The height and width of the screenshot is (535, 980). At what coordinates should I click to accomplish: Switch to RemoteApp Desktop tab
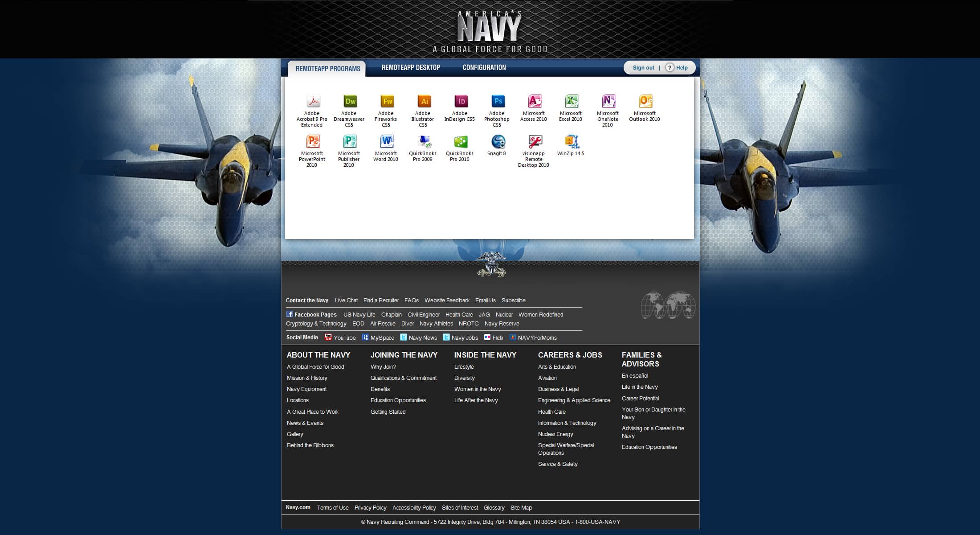[411, 68]
